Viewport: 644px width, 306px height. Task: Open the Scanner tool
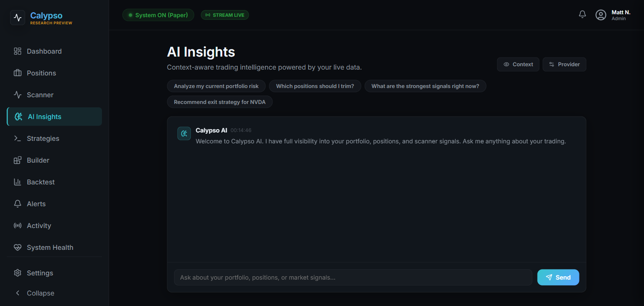pos(41,95)
